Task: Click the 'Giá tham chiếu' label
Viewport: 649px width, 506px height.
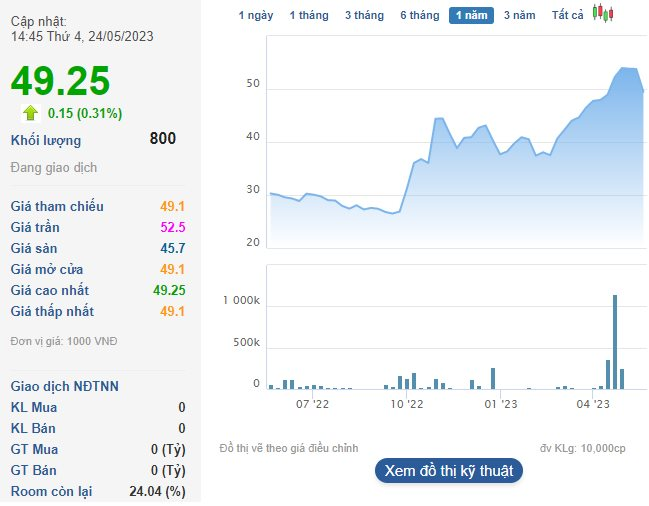Action: pyautogui.click(x=57, y=206)
